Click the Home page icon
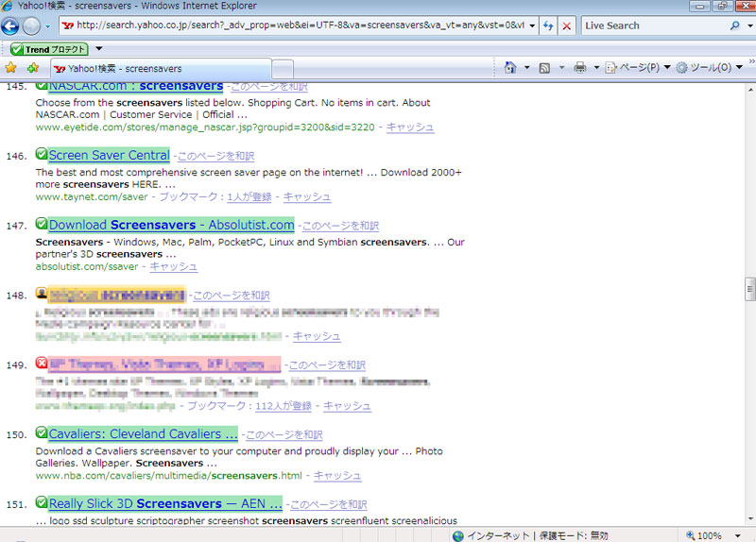Screen dimensions: 756x542 pyautogui.click(x=509, y=67)
